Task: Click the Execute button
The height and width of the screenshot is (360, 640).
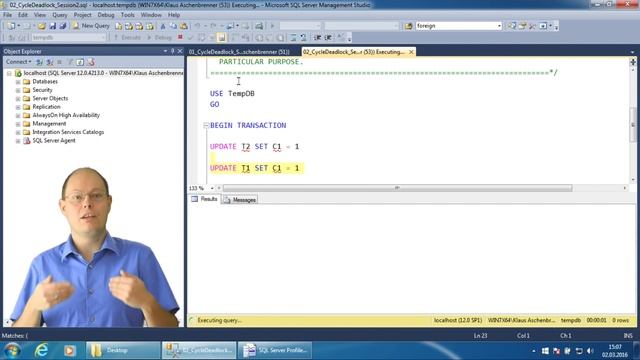Action: [127, 38]
